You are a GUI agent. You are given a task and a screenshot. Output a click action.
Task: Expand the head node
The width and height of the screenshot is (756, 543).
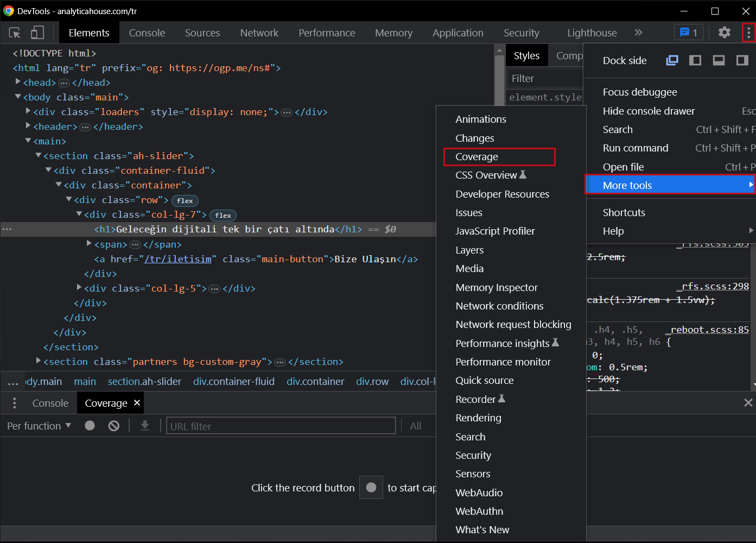point(18,81)
